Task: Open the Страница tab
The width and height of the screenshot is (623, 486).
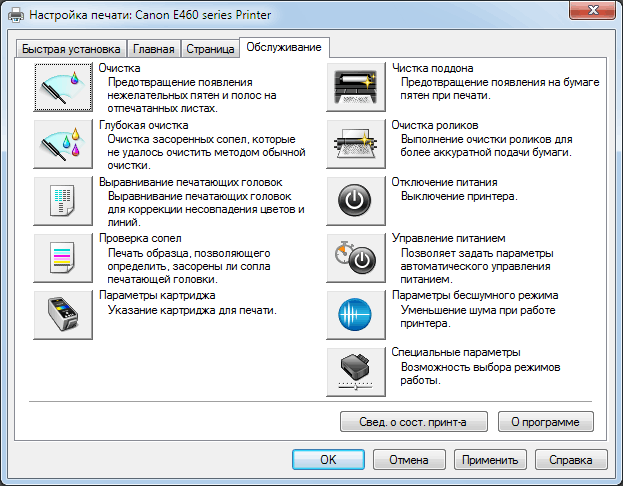Action: [210, 49]
